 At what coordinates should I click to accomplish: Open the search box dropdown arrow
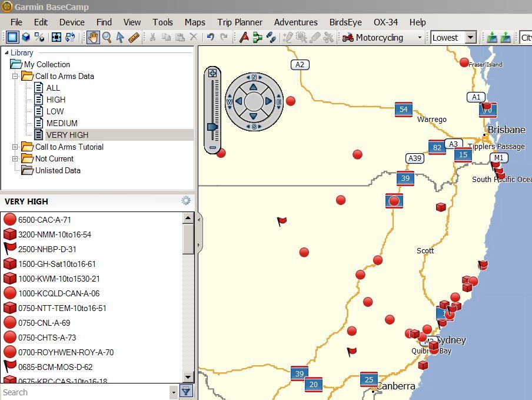click(174, 392)
